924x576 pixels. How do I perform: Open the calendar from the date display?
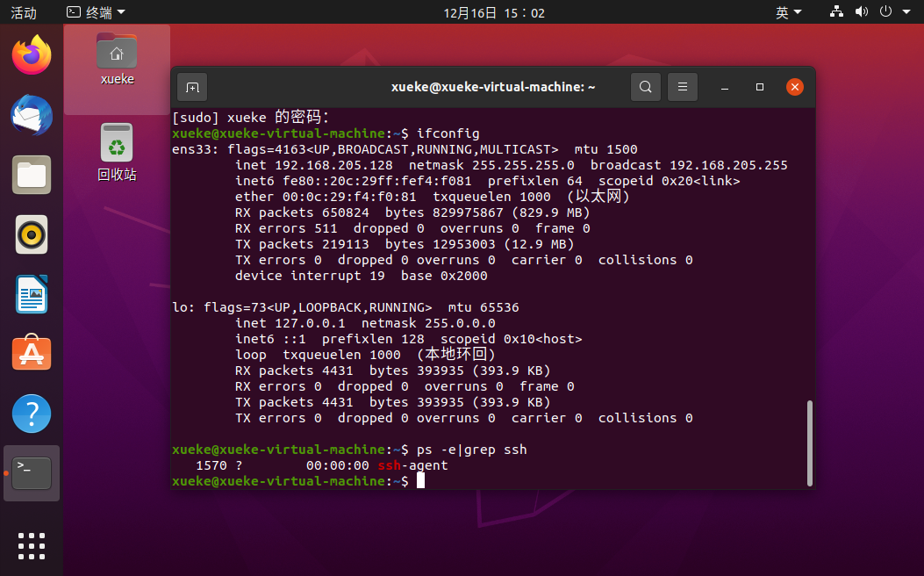[x=494, y=12]
